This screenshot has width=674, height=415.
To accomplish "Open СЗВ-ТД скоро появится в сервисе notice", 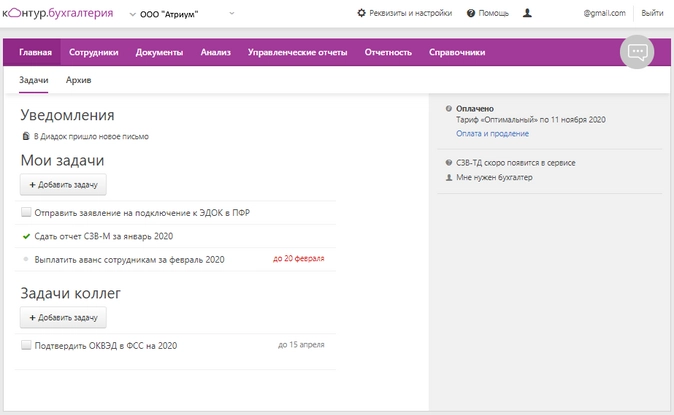I will [515, 163].
